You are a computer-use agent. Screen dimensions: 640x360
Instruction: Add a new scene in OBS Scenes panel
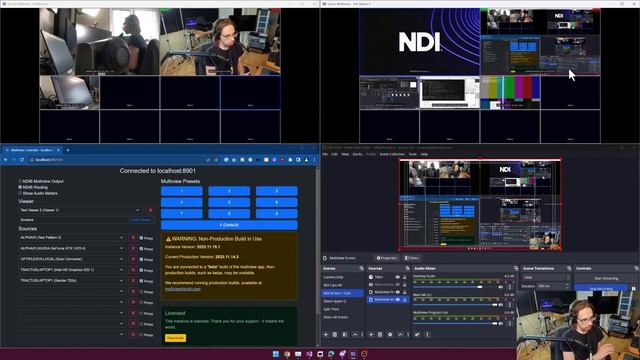click(326, 334)
